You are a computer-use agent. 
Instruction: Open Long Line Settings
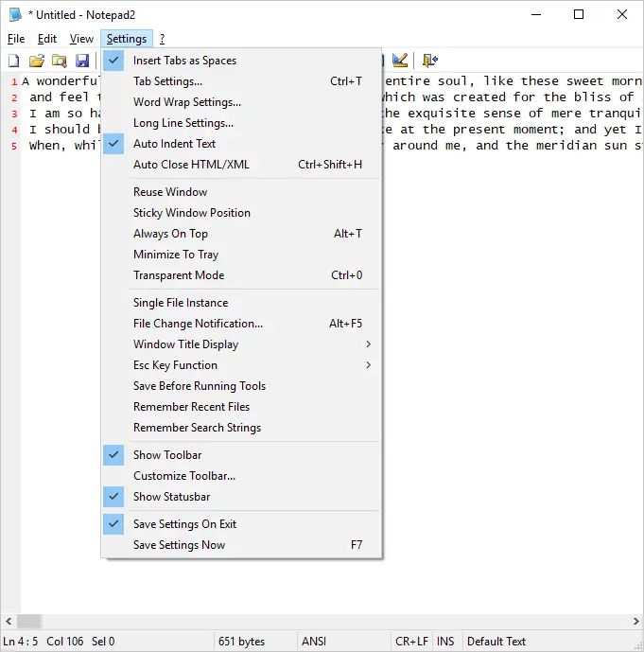pyautogui.click(x=241, y=123)
